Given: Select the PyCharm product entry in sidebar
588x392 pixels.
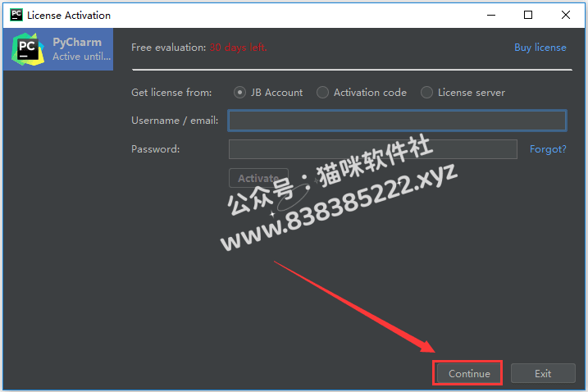Looking at the screenshot, I should pyautogui.click(x=58, y=49).
